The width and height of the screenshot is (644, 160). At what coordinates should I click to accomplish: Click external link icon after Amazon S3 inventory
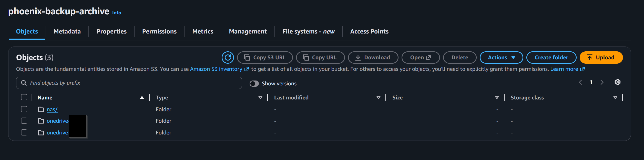pyautogui.click(x=247, y=69)
